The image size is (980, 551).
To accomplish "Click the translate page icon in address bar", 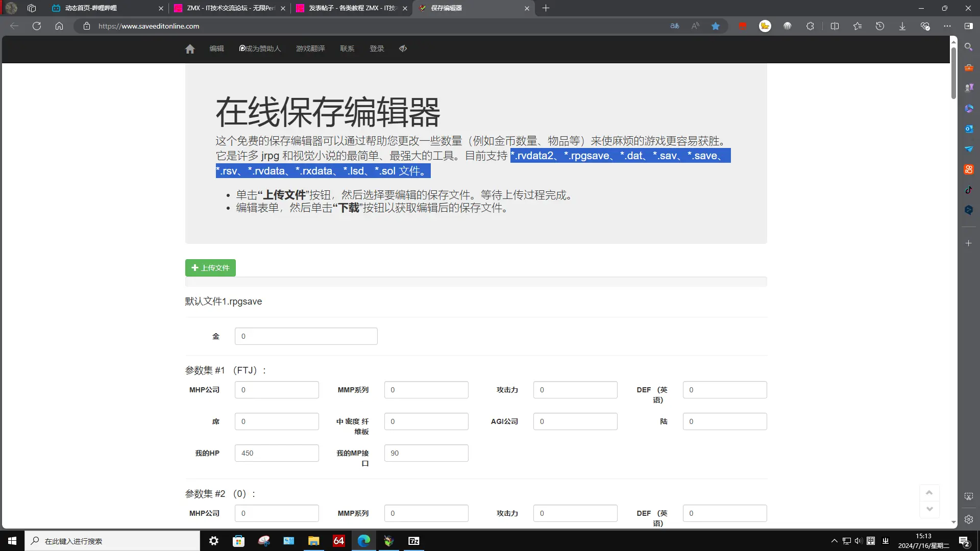I will click(x=675, y=26).
